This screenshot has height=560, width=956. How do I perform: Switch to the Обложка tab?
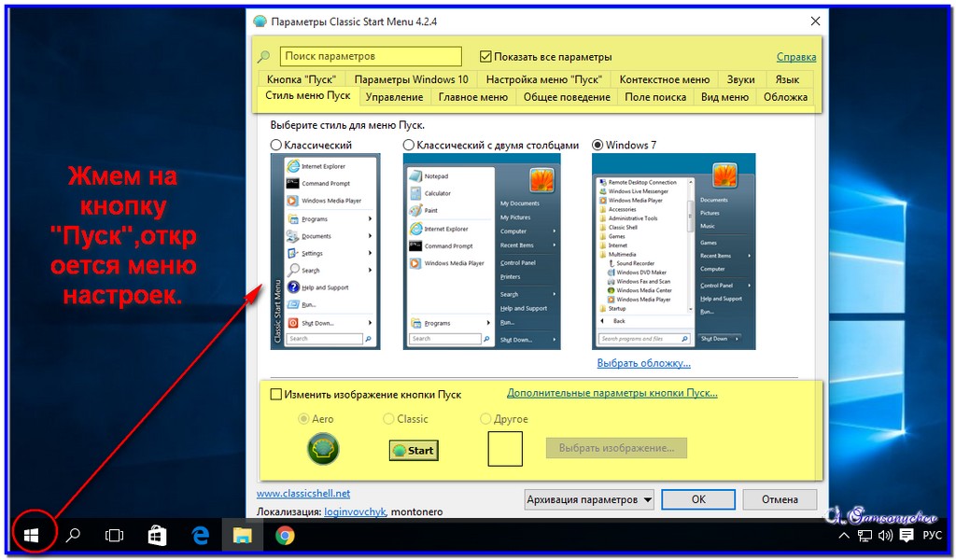coord(785,97)
